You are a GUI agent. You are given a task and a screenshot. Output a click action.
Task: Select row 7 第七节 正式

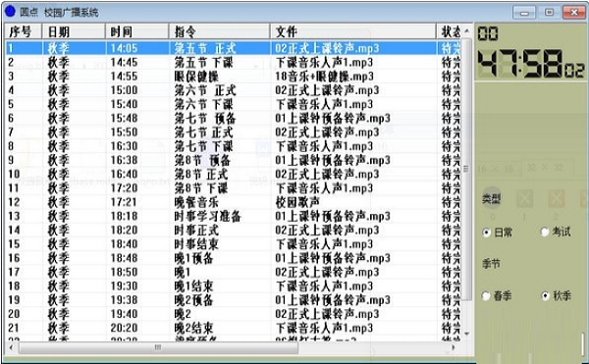click(x=233, y=132)
